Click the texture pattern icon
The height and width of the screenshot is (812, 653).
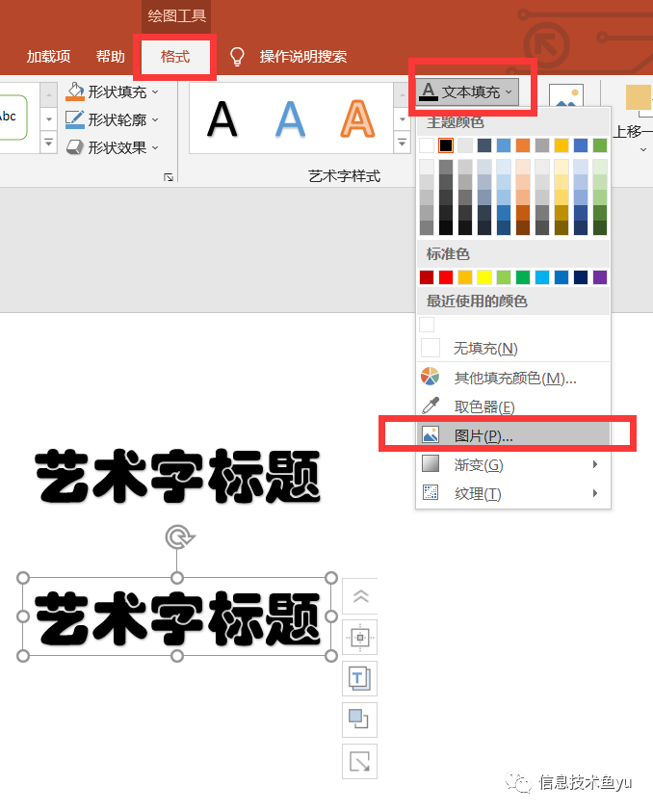click(431, 492)
